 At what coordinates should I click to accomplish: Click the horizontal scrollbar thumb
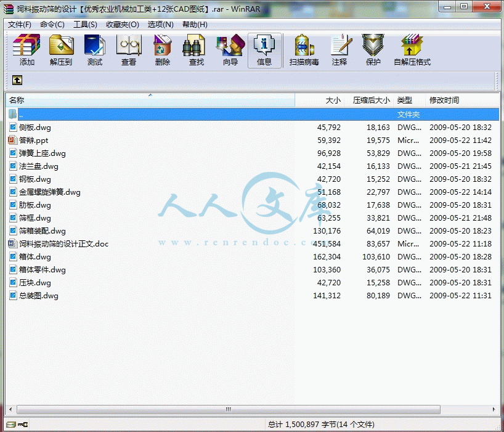point(229,409)
